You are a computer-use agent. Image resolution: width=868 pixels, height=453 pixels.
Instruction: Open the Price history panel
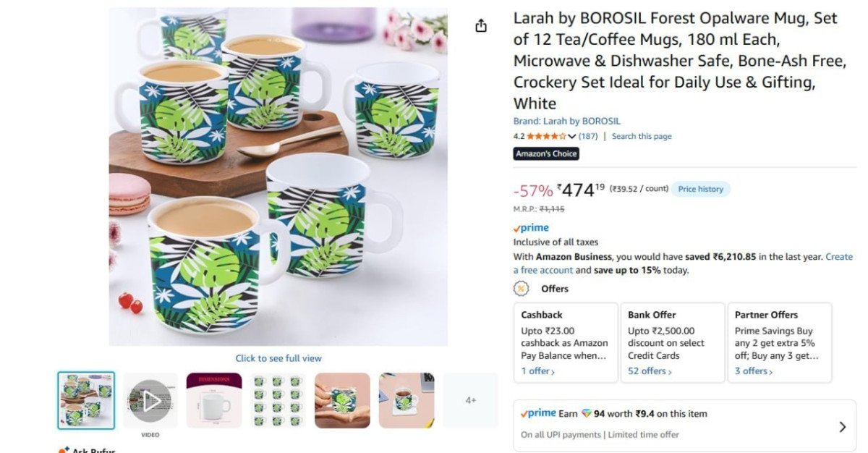pos(700,188)
